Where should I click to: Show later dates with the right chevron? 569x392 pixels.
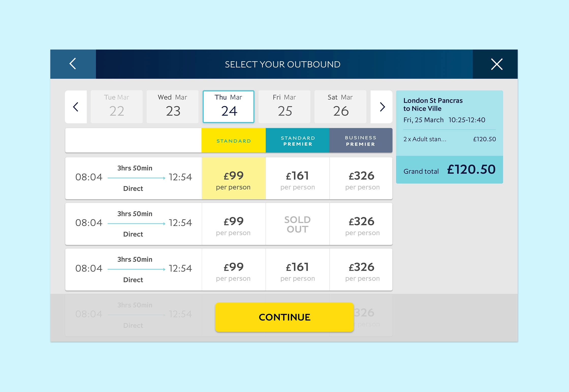[382, 107]
